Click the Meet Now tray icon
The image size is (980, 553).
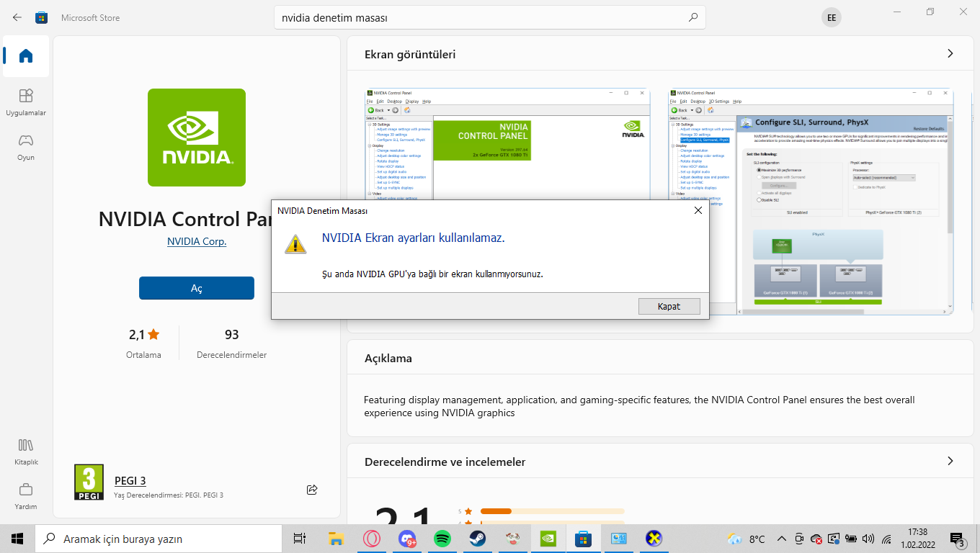[799, 539]
